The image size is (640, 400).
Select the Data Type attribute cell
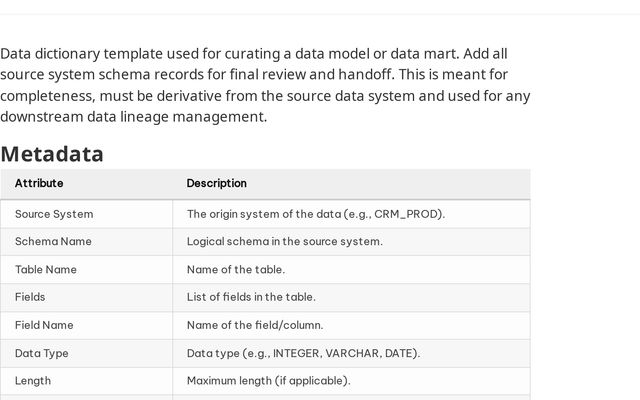42,353
